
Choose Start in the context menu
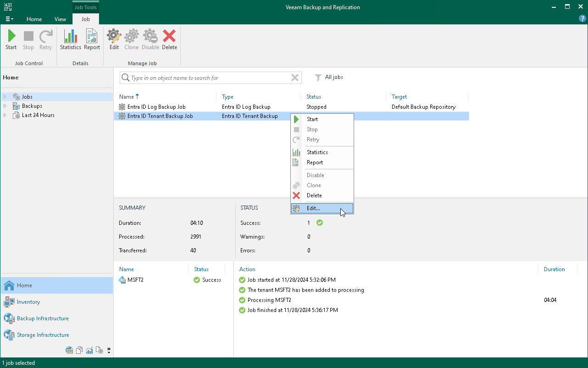[322, 119]
